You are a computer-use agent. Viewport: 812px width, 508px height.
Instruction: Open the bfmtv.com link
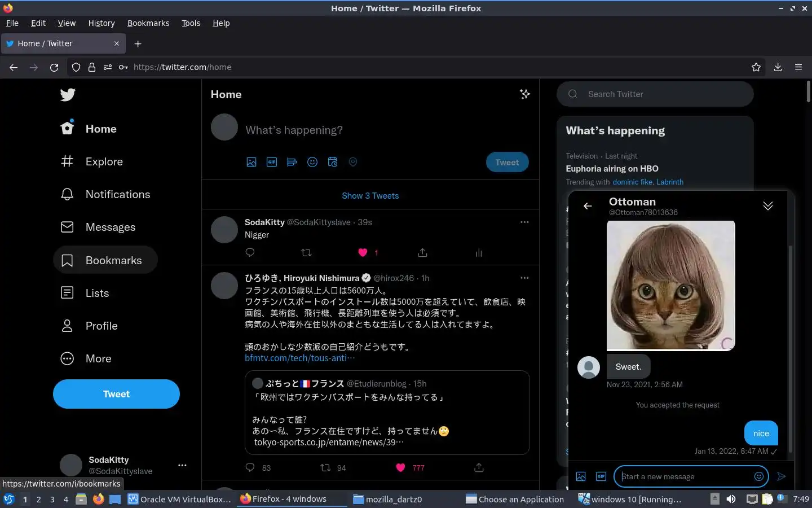[x=300, y=358]
